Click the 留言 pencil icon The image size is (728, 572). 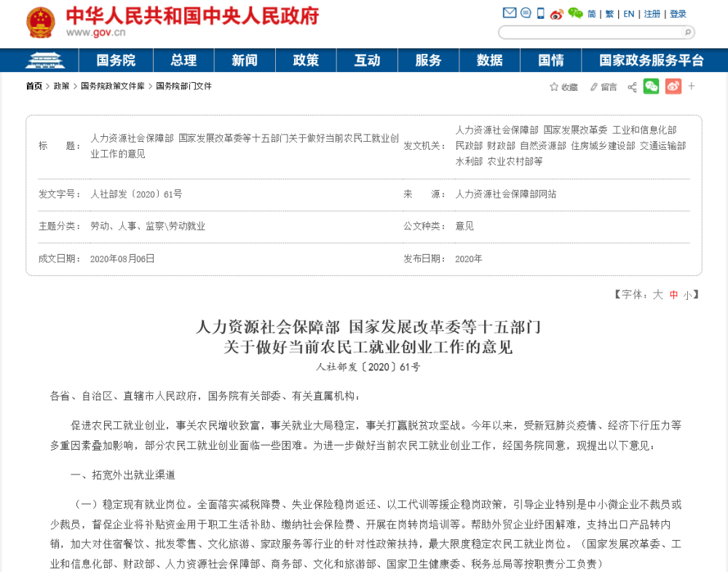[x=593, y=87]
